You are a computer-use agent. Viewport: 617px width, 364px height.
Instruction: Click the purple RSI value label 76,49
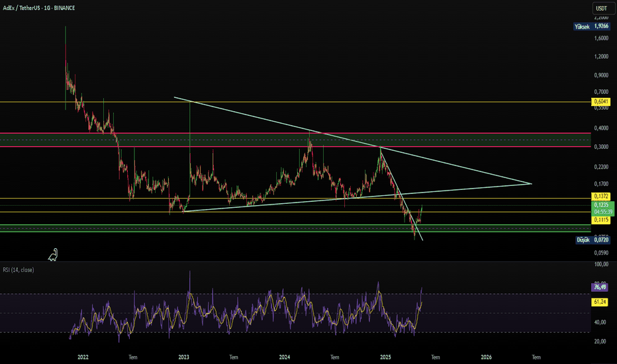[600, 287]
